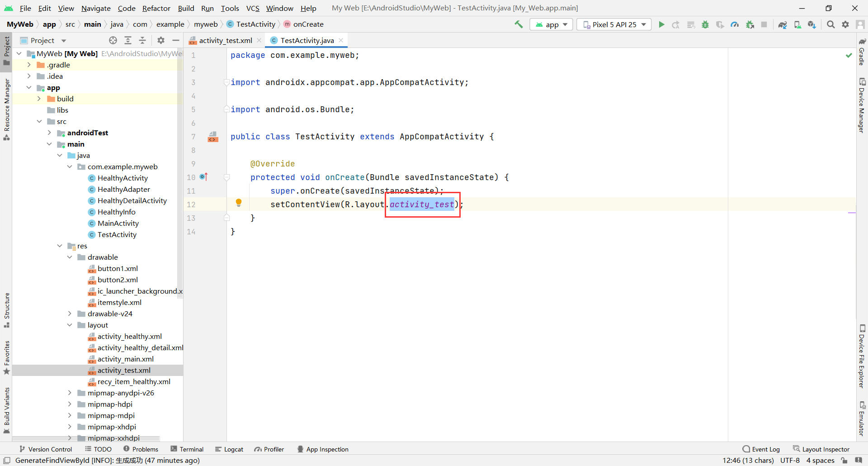This screenshot has height=466, width=868.
Task: Click the override gutter marker on line 10
Action: click(x=203, y=176)
